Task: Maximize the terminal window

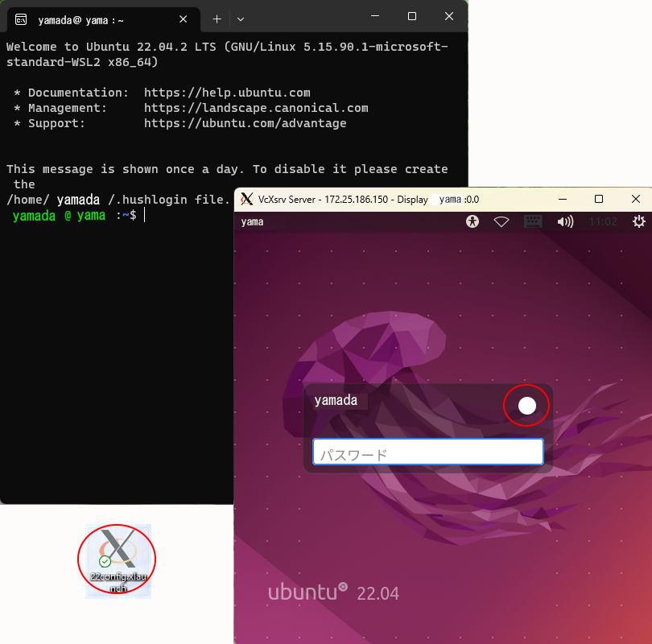Action: 411,16
